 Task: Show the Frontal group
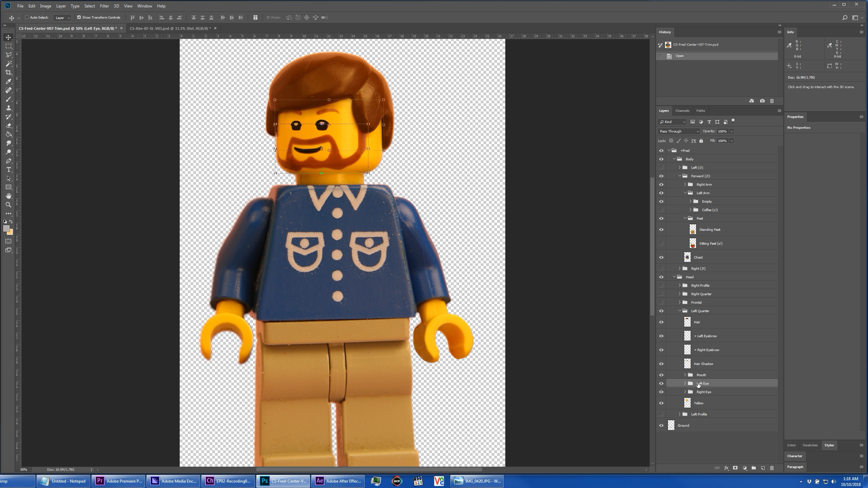click(661, 303)
